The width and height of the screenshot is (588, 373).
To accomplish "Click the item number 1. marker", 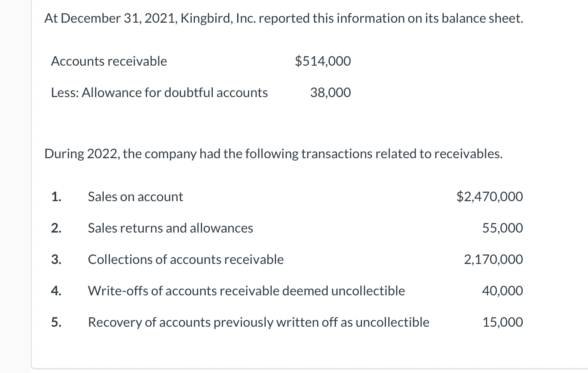I will point(56,197).
